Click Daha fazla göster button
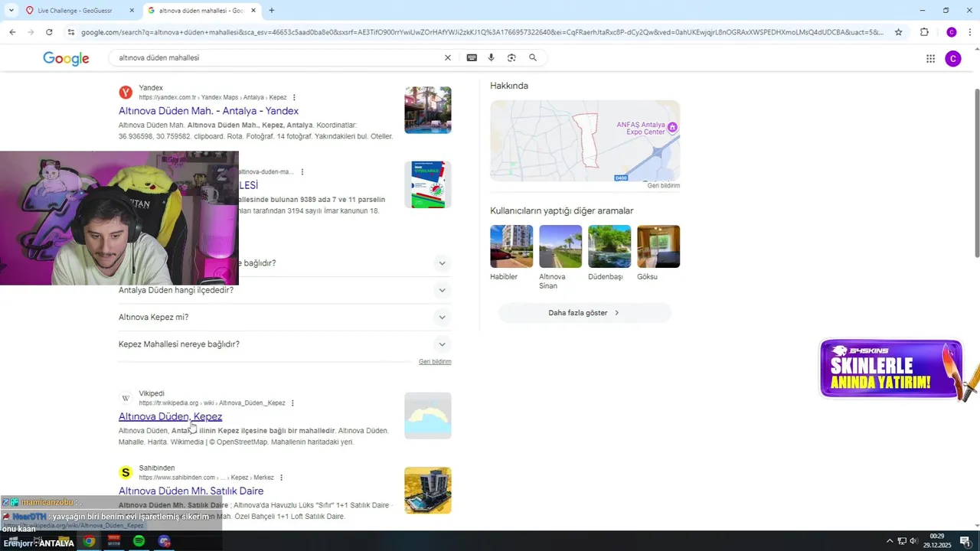Screen dimensions: 980x551 (585, 313)
